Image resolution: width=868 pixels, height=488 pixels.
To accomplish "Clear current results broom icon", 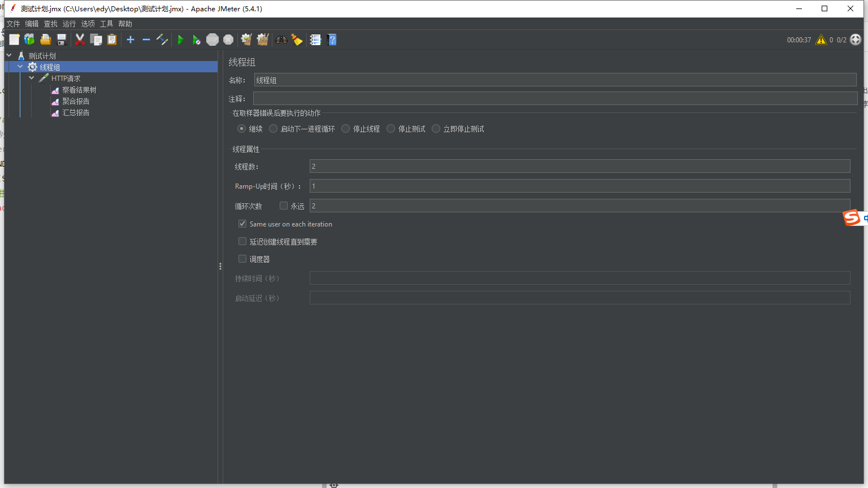I will coord(246,40).
